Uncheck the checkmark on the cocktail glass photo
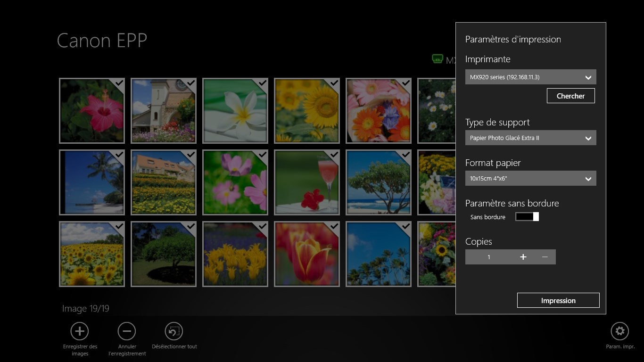The width and height of the screenshot is (644, 362). point(334,155)
